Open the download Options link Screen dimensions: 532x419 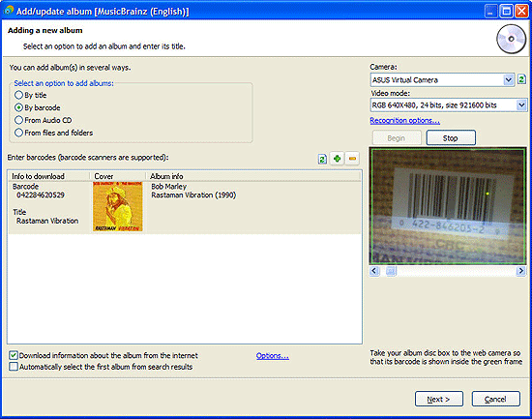click(x=273, y=356)
